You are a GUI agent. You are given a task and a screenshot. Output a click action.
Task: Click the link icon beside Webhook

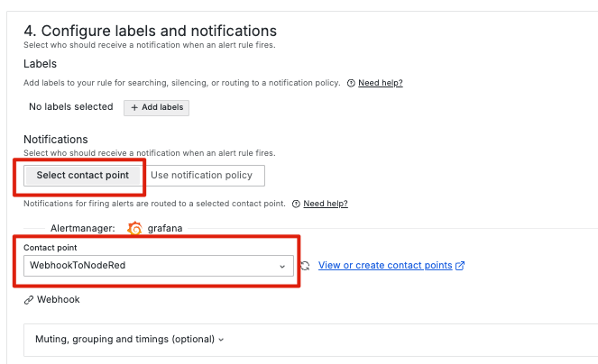(29, 299)
